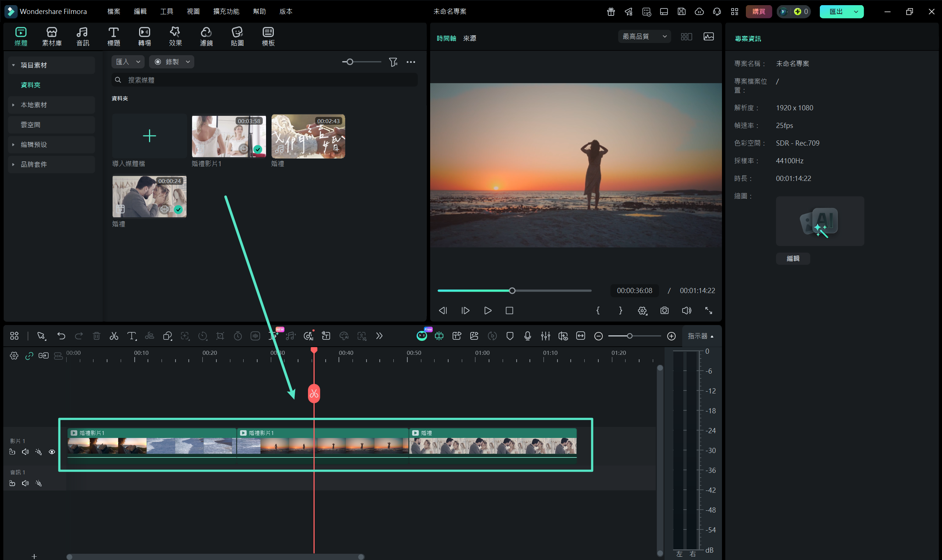Click the crop tool icon
Viewport: 942px width, 560px height.
(220, 336)
